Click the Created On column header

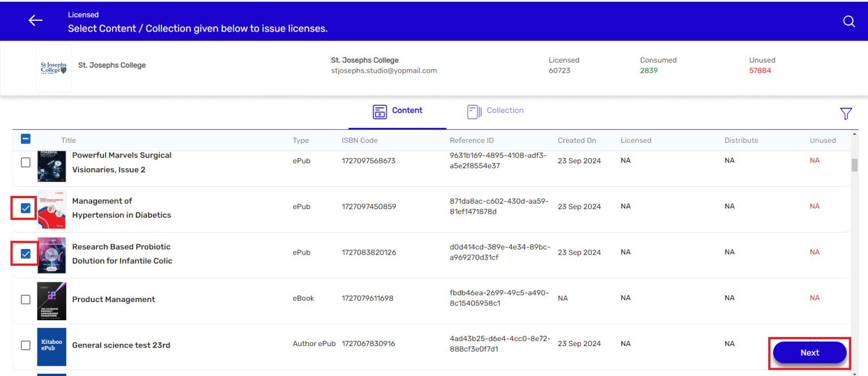click(x=577, y=141)
